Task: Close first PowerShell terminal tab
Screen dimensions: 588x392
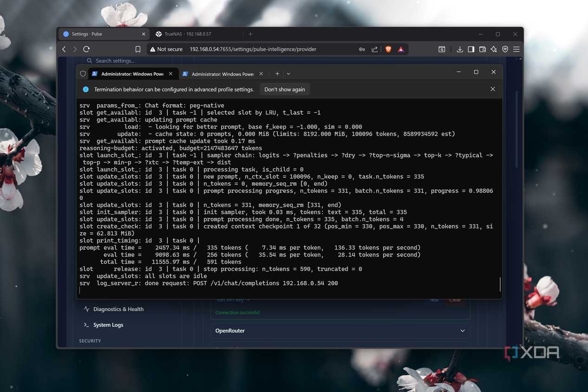Action: (171, 74)
